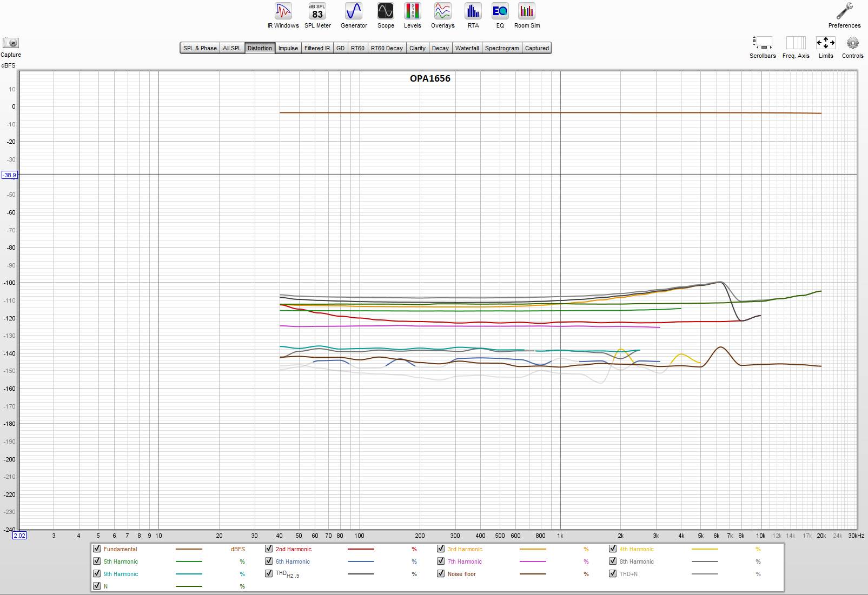
Task: Switch to SPL & Phase tab
Action: [x=200, y=48]
